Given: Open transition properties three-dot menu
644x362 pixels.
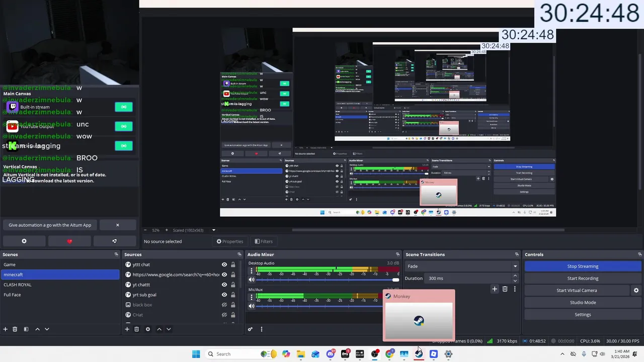Looking at the screenshot, I should click(x=515, y=289).
